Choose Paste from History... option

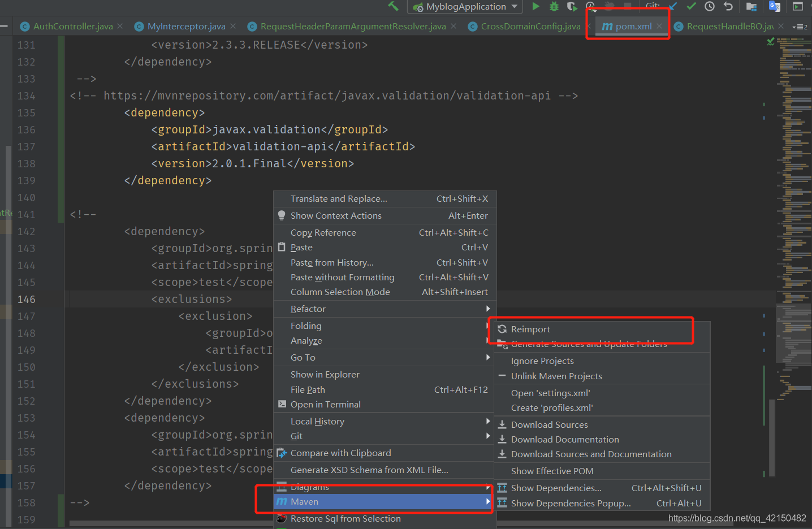[385, 263]
